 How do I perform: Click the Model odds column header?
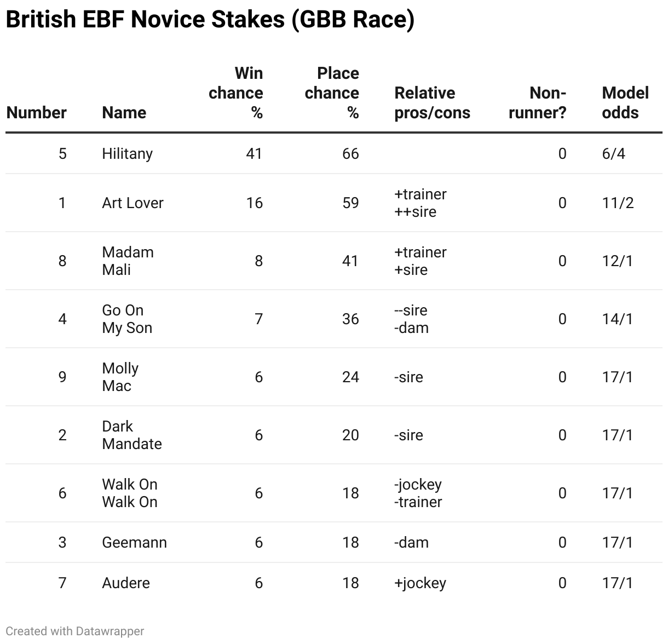625,102
